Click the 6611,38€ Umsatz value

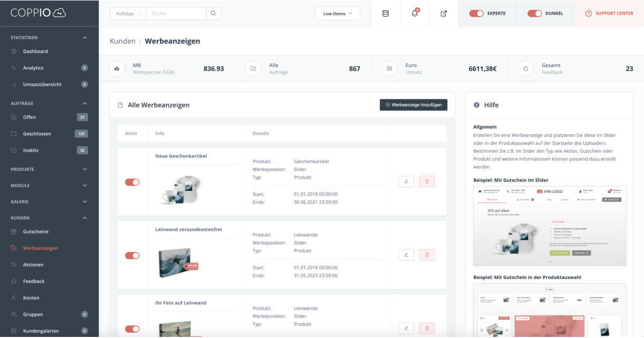pos(482,69)
